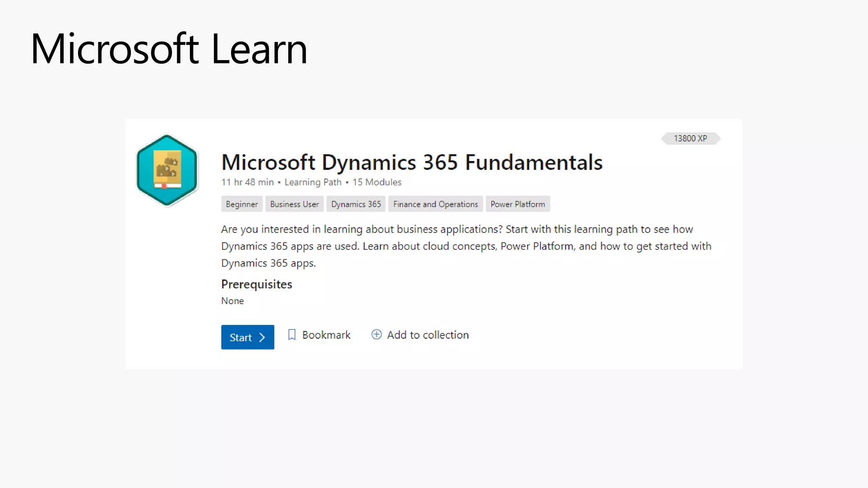The image size is (868, 488).
Task: Click the Prerequisites heading
Action: [x=256, y=284]
